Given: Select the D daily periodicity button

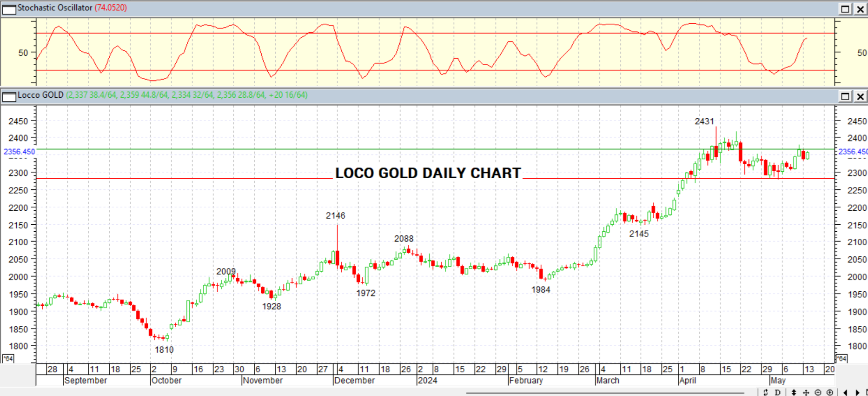Looking at the screenshot, I should (778, 392).
